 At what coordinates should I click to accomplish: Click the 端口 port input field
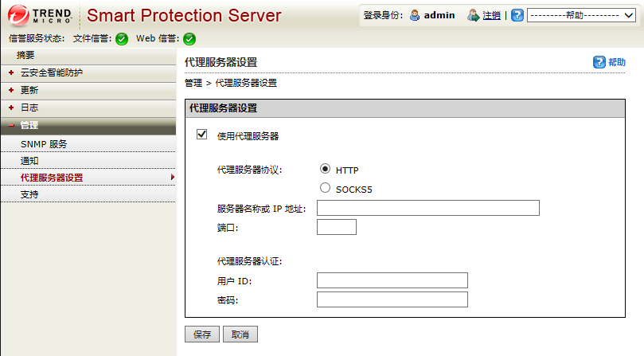click(x=336, y=228)
